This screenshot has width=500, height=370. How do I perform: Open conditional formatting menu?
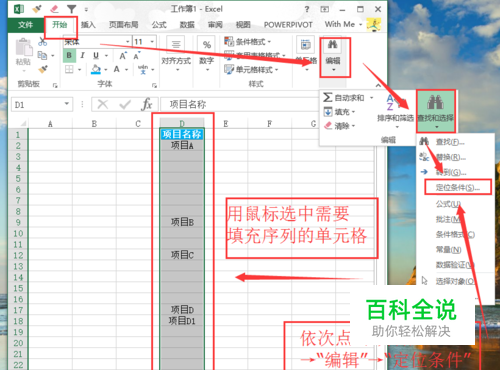248,42
